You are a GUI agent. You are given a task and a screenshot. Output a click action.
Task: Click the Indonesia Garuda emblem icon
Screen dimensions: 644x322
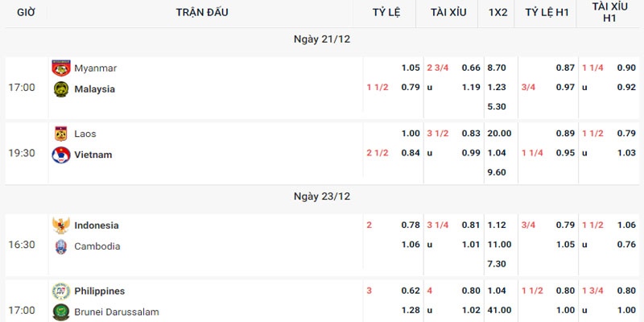tap(60, 225)
